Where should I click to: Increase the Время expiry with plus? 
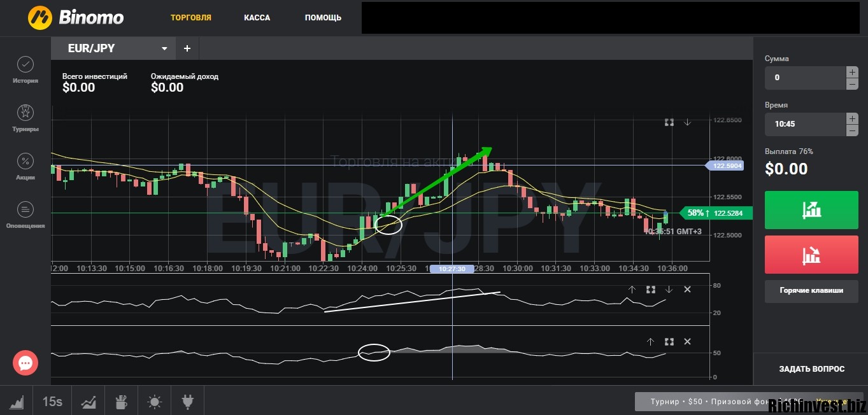coord(852,118)
